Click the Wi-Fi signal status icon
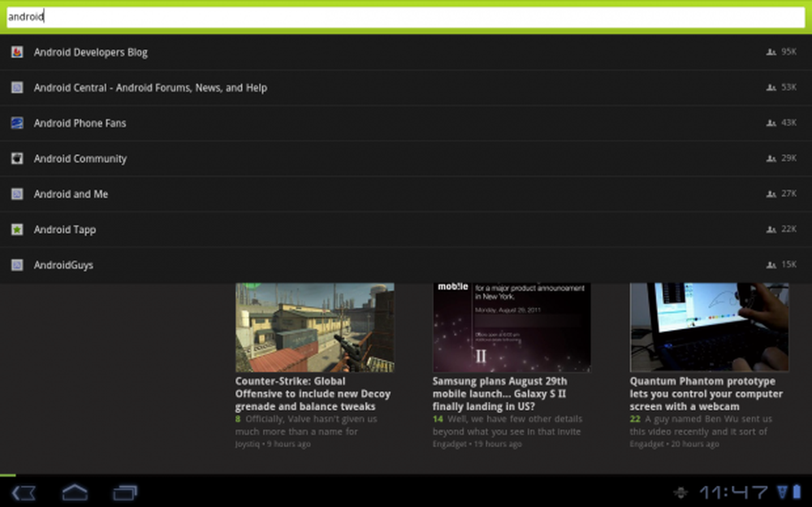The image size is (812, 507). click(x=782, y=492)
